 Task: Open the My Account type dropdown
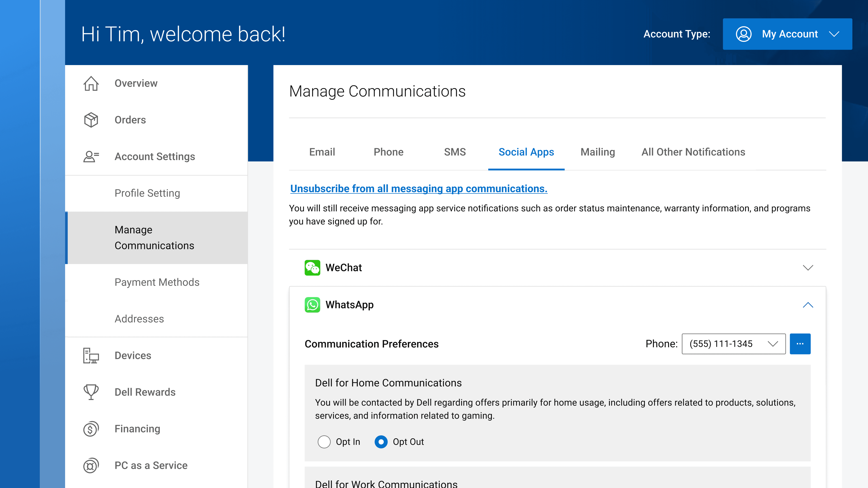(787, 34)
